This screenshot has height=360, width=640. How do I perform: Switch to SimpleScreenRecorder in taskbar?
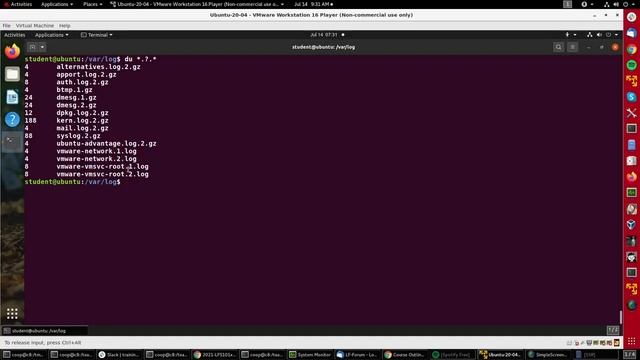pyautogui.click(x=549, y=355)
